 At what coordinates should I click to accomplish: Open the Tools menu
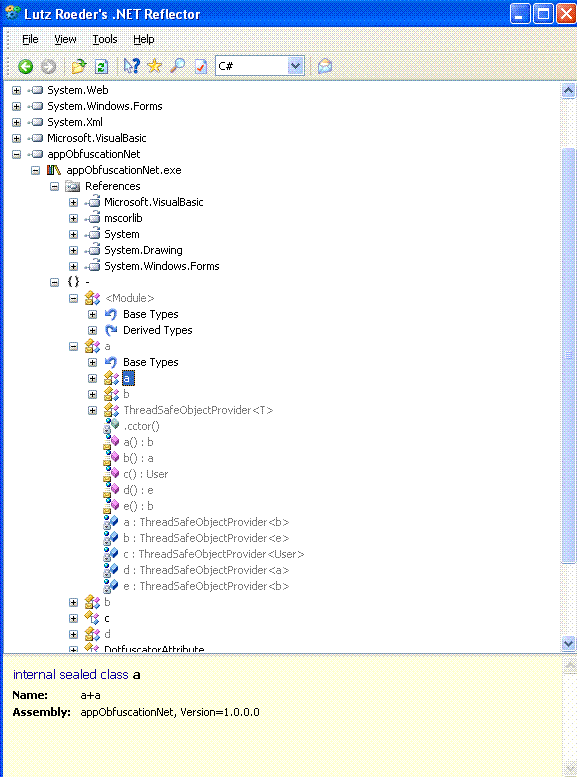105,39
